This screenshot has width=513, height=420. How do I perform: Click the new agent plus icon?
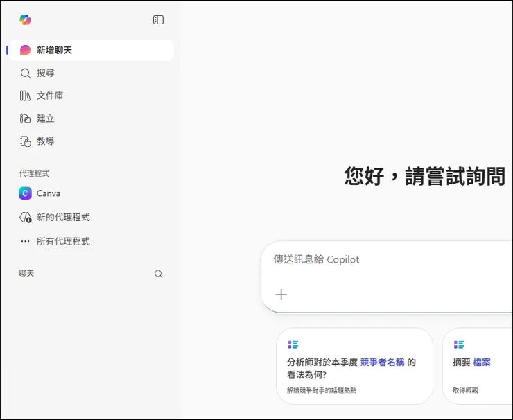[25, 217]
